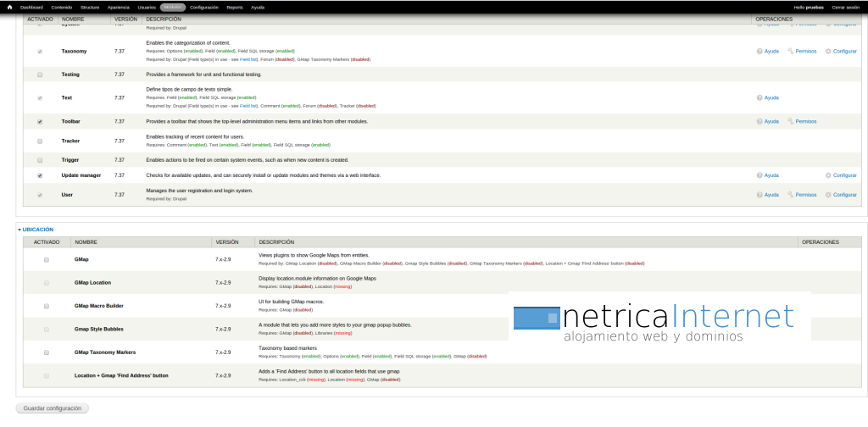Click the home icon in the admin toolbar

coord(9,7)
